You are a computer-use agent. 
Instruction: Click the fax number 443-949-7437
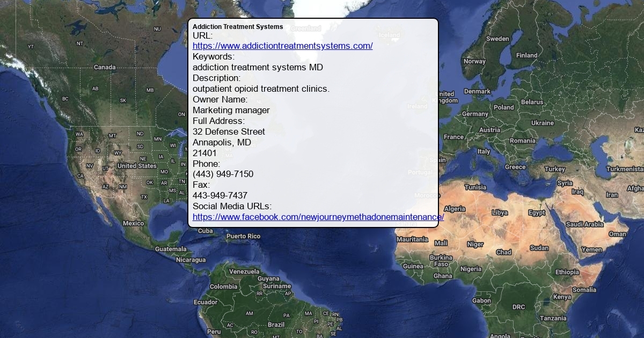220,195
